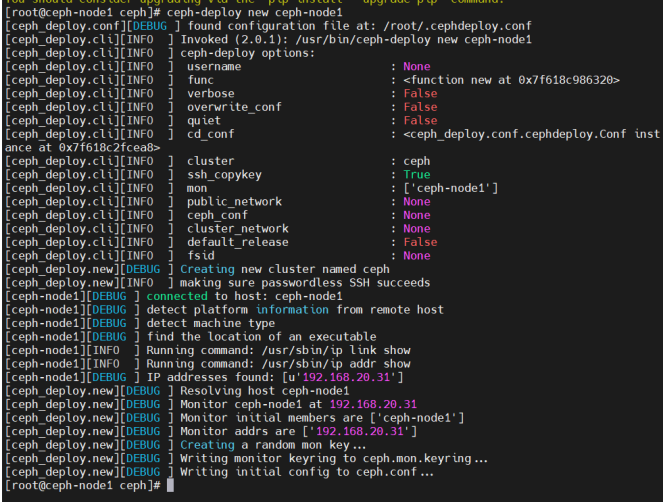Click 'Creating new cluster named ceph' message
Screen dimensions: 664x503
(285, 269)
